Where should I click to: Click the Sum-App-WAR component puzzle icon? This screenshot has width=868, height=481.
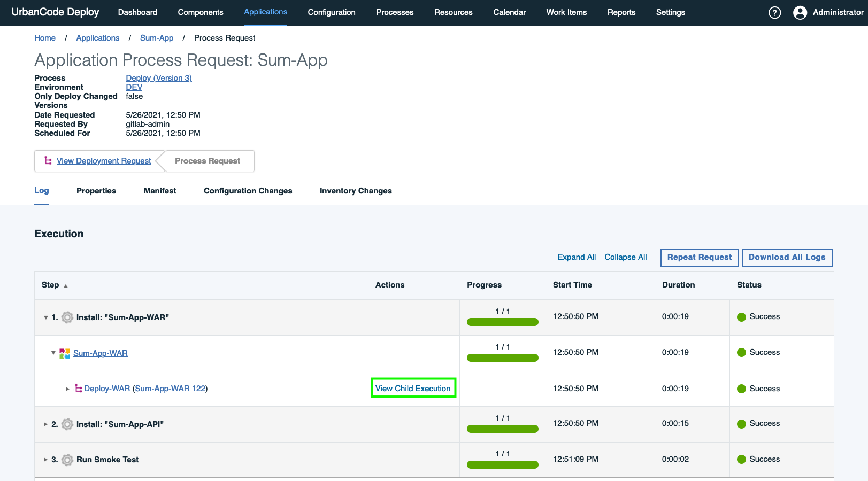[x=65, y=353]
